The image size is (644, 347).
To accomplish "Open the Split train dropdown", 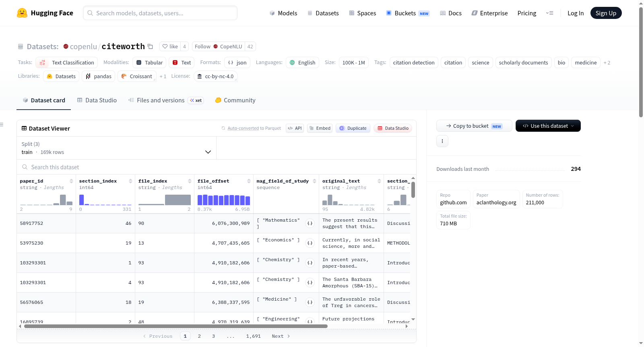I will 116,148.
